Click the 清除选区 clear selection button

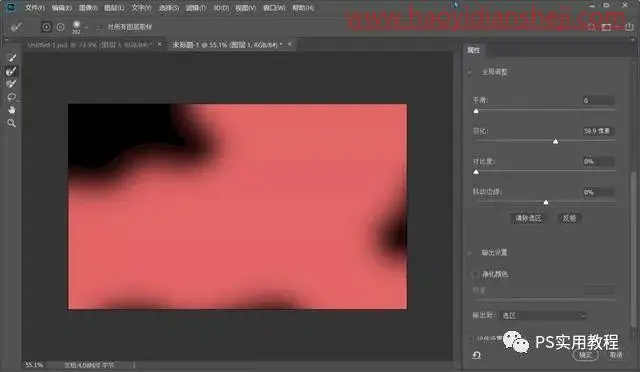pyautogui.click(x=528, y=218)
